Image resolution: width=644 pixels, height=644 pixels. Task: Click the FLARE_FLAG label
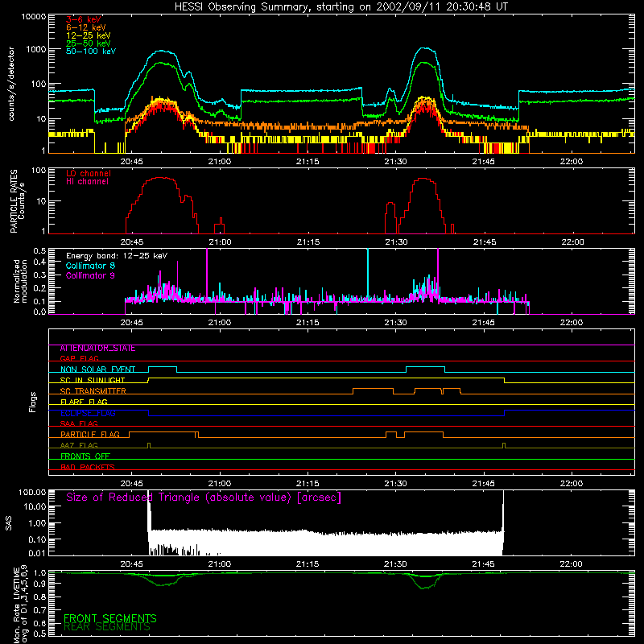point(84,402)
